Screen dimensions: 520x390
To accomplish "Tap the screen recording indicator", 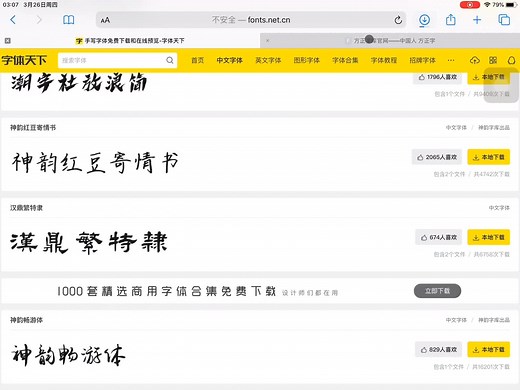I will point(470,5).
